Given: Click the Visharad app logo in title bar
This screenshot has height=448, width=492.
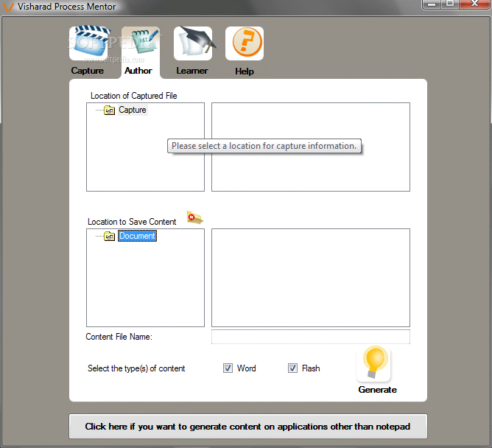Looking at the screenshot, I should (8, 7).
